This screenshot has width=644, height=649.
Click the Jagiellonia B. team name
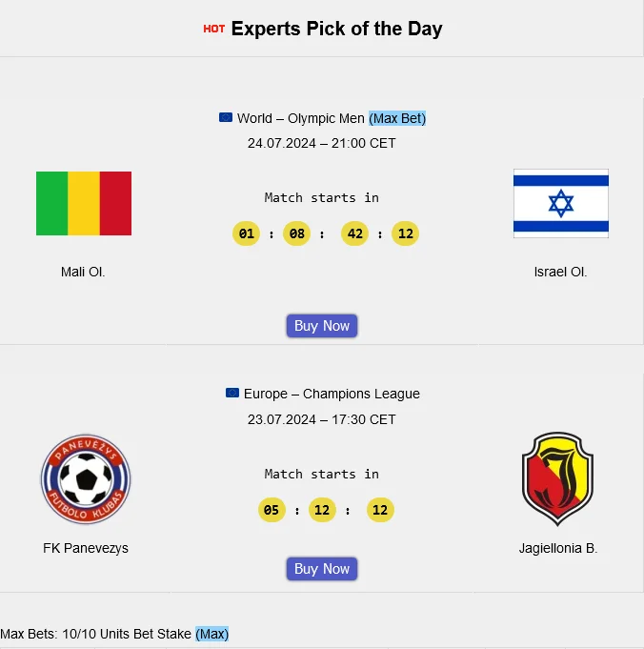[x=558, y=548]
